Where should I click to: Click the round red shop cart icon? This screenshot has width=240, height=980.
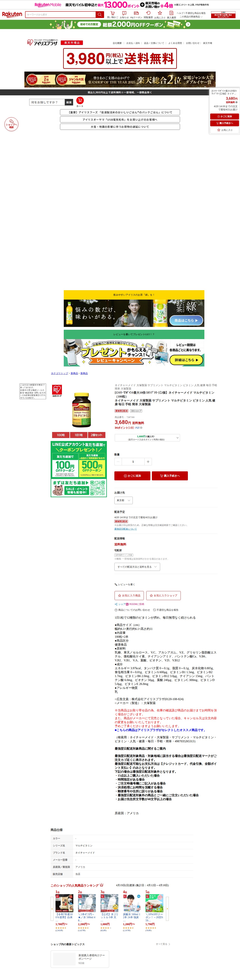(80, 100)
